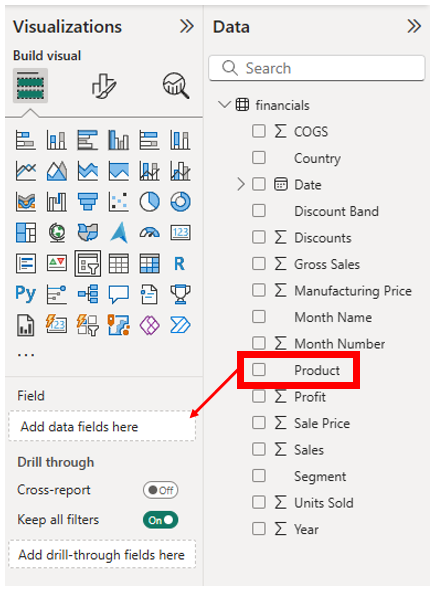Image resolution: width=438 pixels, height=594 pixels.
Task: Select the Line and stacked column chart visual
Action: [x=149, y=171]
